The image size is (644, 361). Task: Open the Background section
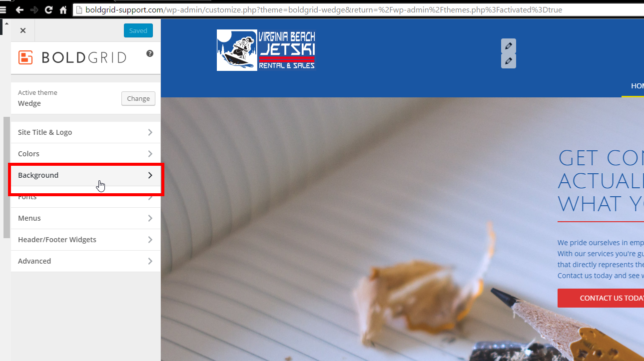tap(86, 175)
